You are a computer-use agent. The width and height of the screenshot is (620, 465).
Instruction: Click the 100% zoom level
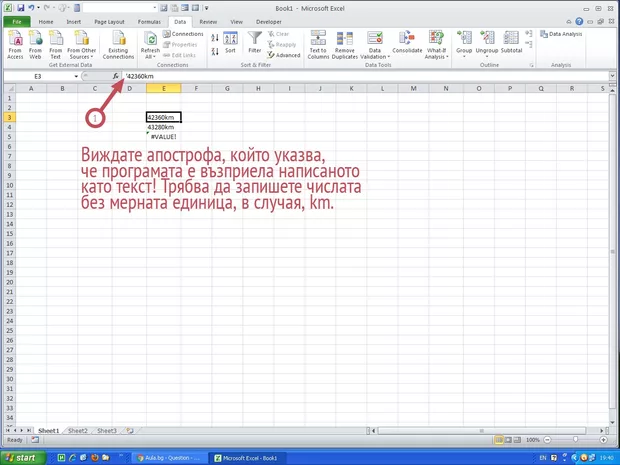(533, 440)
